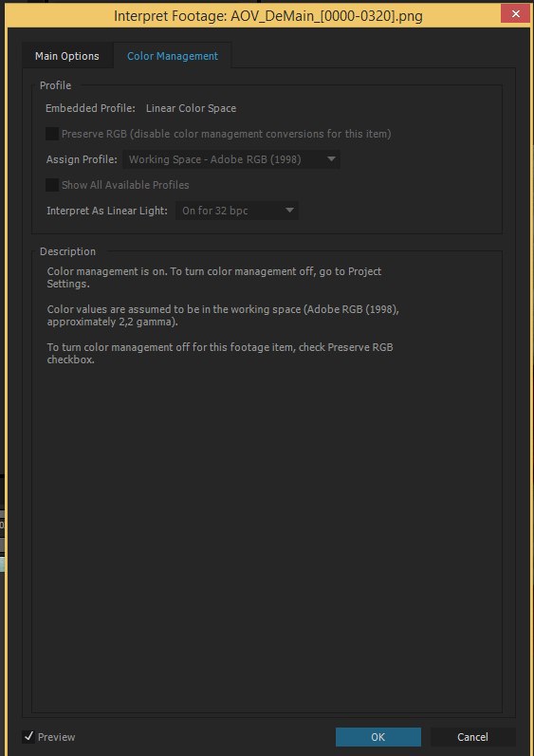The height and width of the screenshot is (756, 534).
Task: Click the 'To turn color management off for this footage' text
Action: click(220, 353)
